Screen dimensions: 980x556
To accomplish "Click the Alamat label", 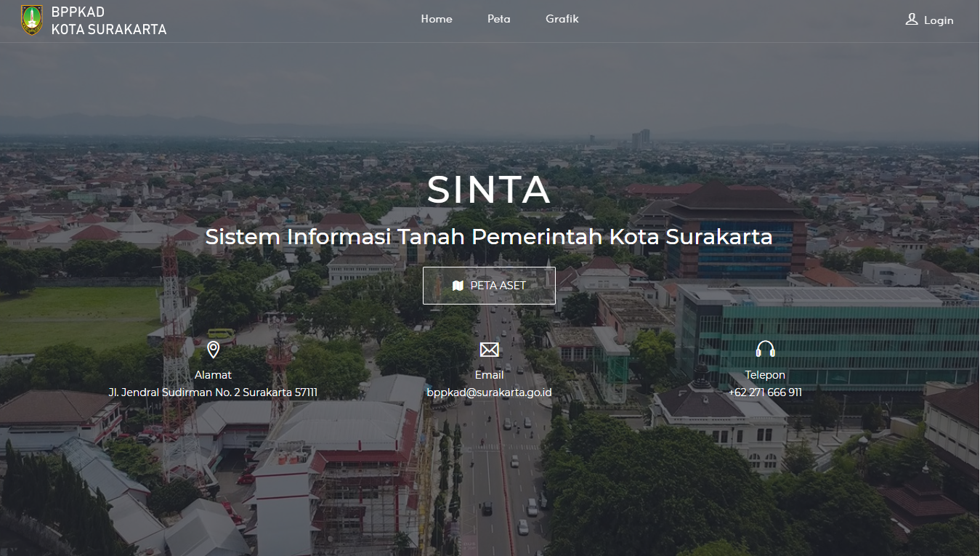I will pyautogui.click(x=213, y=375).
